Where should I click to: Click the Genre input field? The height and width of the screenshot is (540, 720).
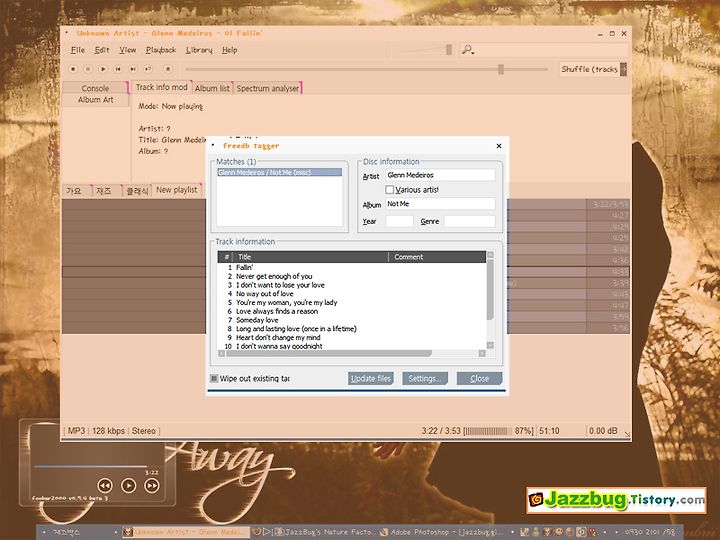click(x=470, y=221)
